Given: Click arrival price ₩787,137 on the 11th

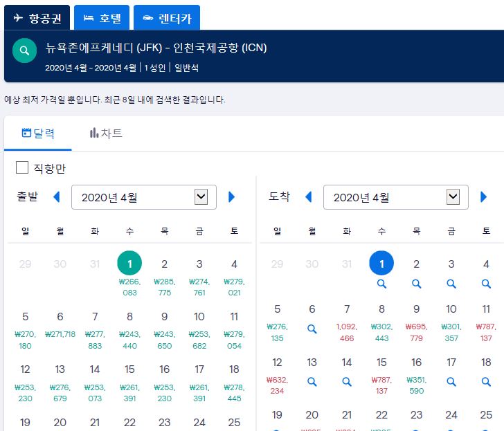Looking at the screenshot, I should coord(486,332).
